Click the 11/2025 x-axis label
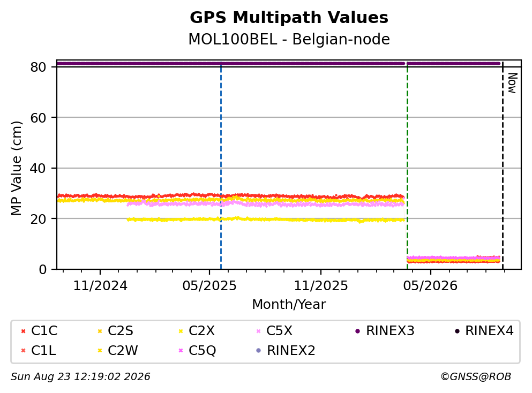 (x=320, y=286)
